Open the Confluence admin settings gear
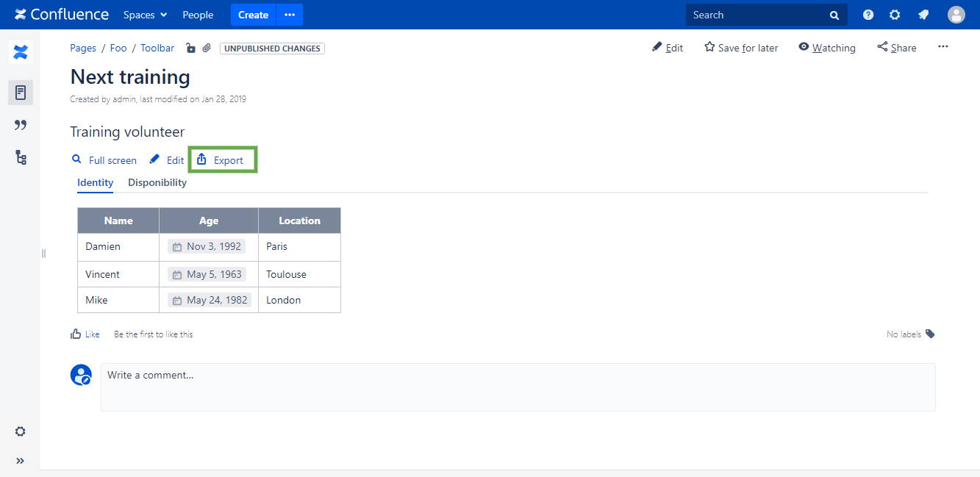Image resolution: width=980 pixels, height=477 pixels. coord(895,14)
